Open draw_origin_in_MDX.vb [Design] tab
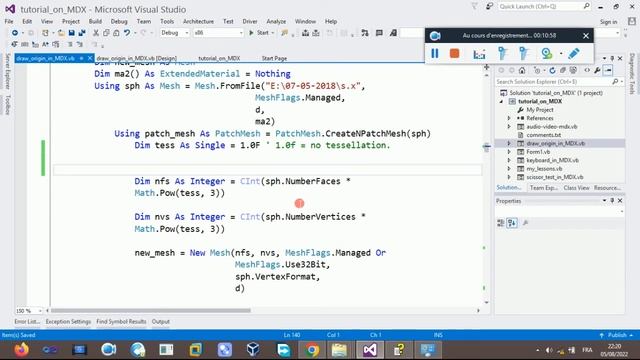The width and height of the screenshot is (640, 360). [137, 58]
